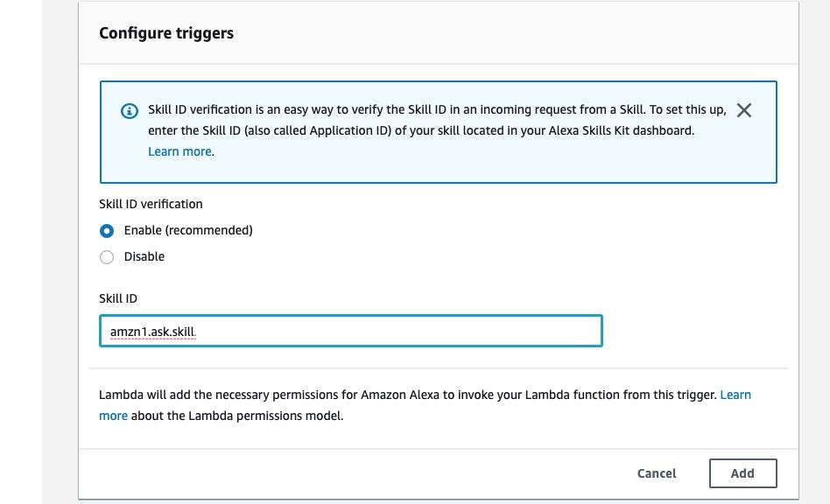Click empty space right of the Skill ID field
The image size is (830, 504).
692,331
